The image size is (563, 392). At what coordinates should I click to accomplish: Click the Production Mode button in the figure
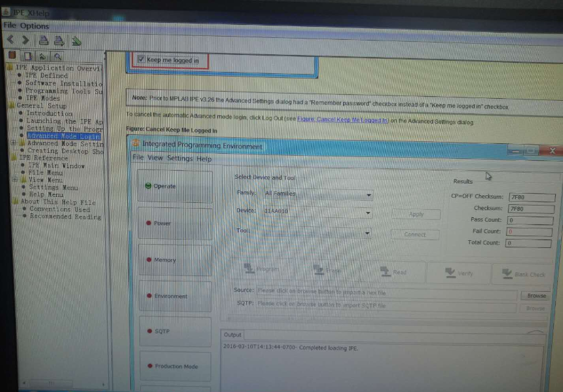pos(175,366)
